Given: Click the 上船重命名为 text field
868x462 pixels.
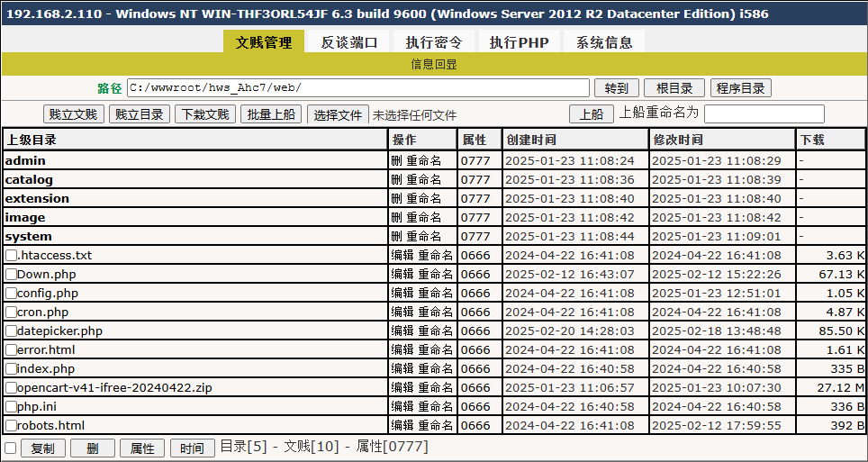Looking at the screenshot, I should [x=764, y=114].
